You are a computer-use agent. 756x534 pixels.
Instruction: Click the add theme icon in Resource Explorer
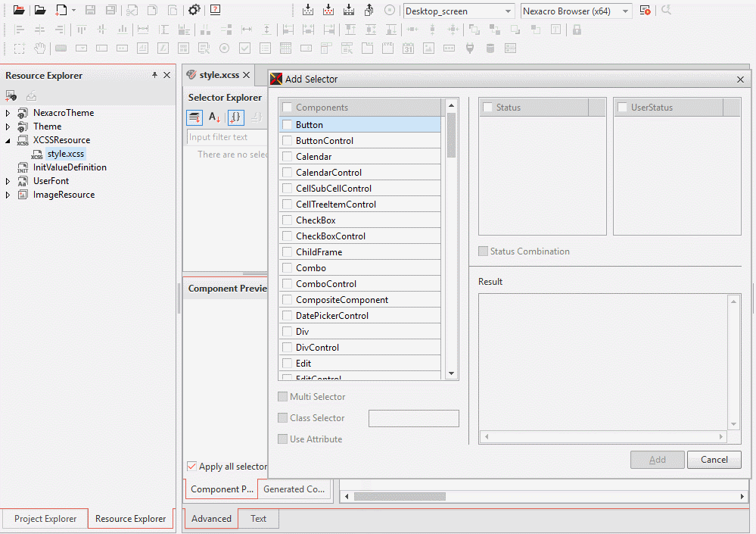pyautogui.click(x=11, y=95)
